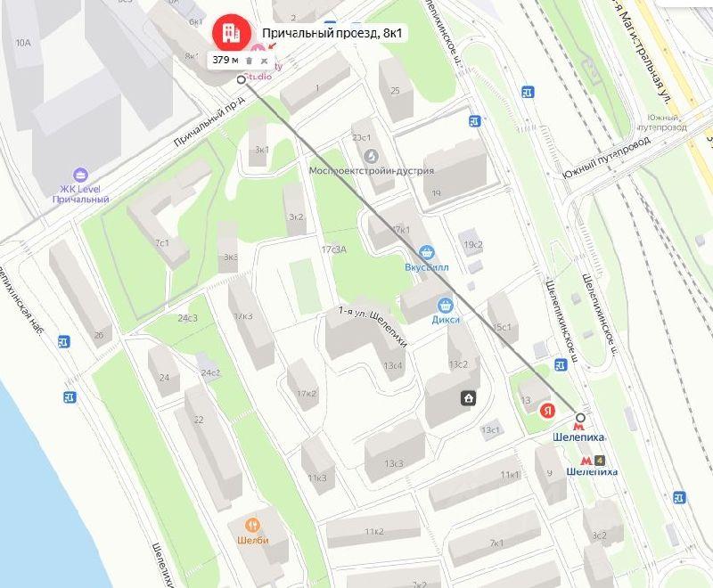This screenshot has height=588, width=713.
Task: Select the red Шелепиха metro M icon
Action: coord(578,427)
